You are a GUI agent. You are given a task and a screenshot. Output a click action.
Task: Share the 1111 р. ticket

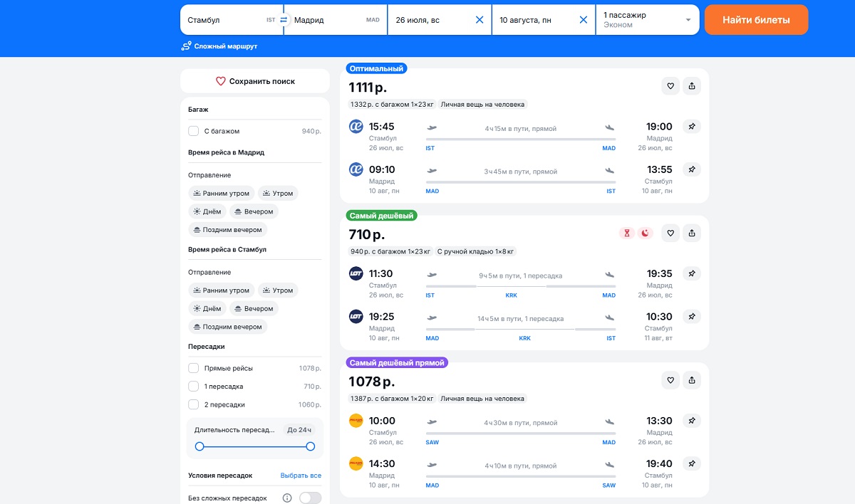[692, 86]
